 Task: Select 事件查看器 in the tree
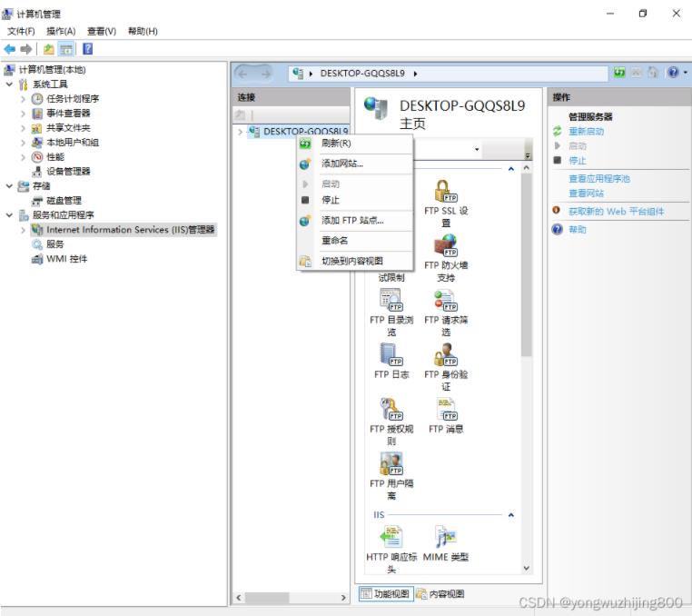pos(68,113)
